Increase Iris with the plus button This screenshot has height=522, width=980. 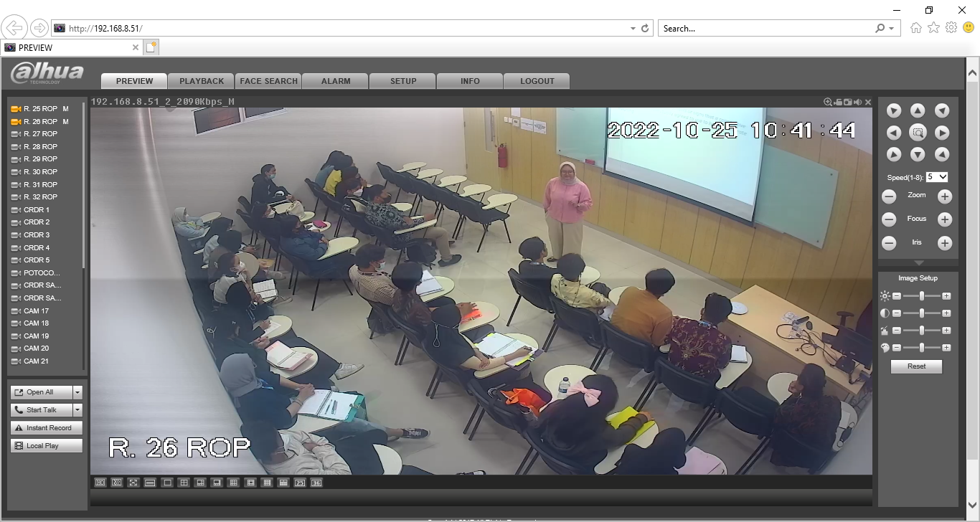tap(945, 243)
